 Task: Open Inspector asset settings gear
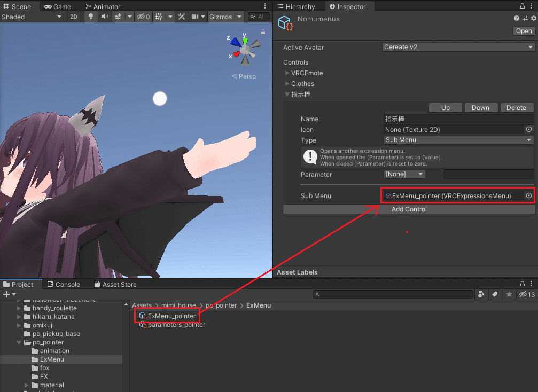pyautogui.click(x=534, y=18)
